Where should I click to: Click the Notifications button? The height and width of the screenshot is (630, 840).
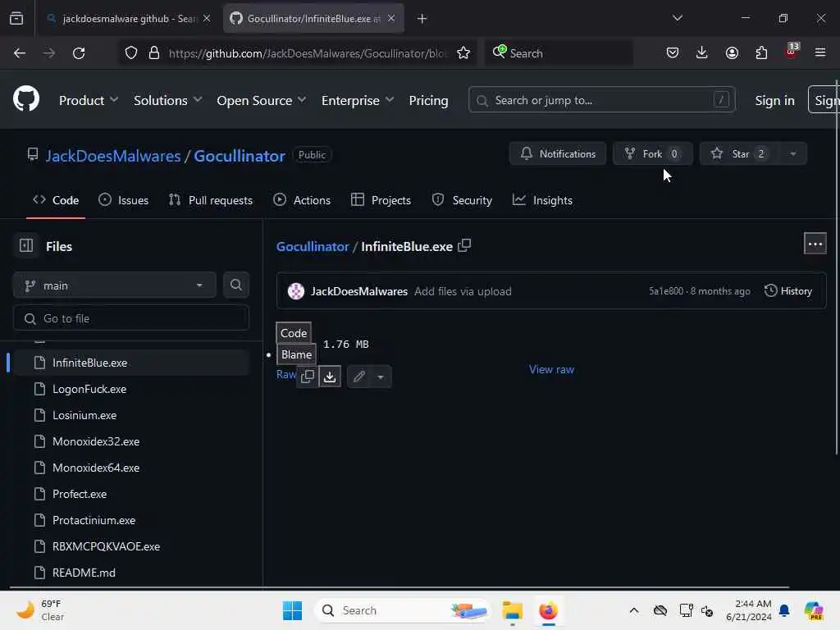[558, 153]
